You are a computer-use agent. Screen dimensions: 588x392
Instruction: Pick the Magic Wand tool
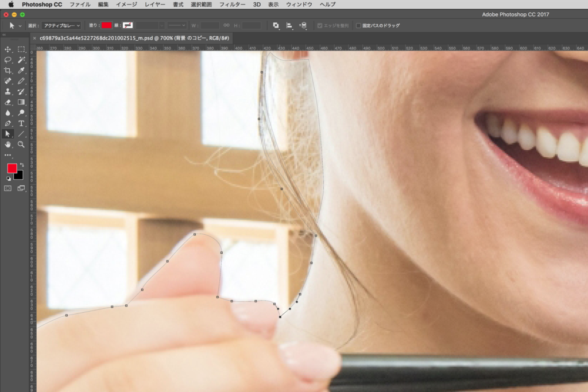click(21, 60)
